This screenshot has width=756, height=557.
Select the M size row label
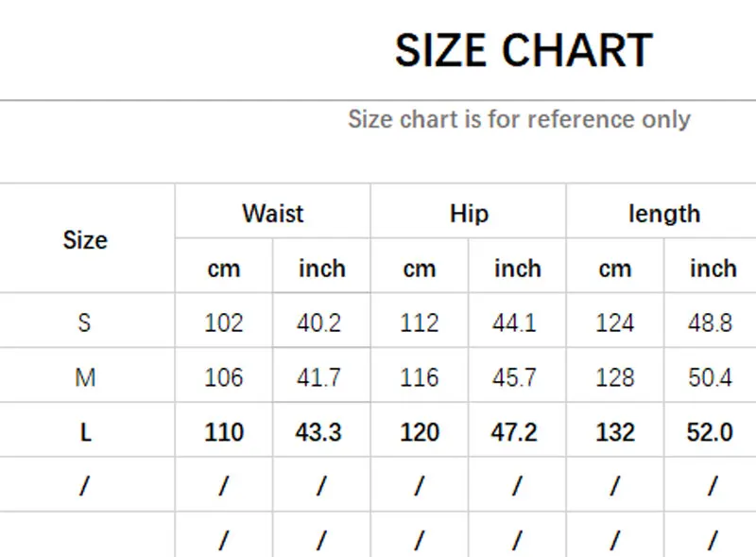(x=85, y=377)
